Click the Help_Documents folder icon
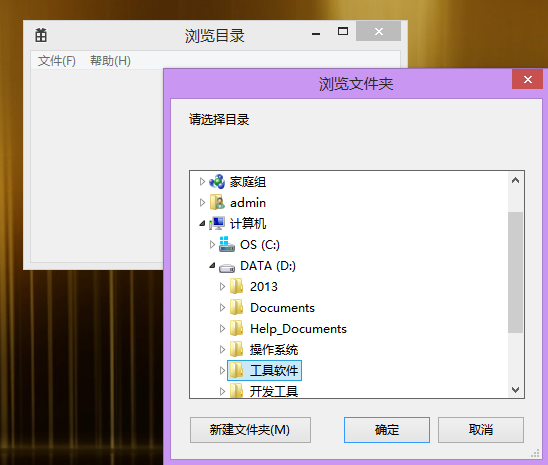This screenshot has height=465, width=548. pos(237,328)
